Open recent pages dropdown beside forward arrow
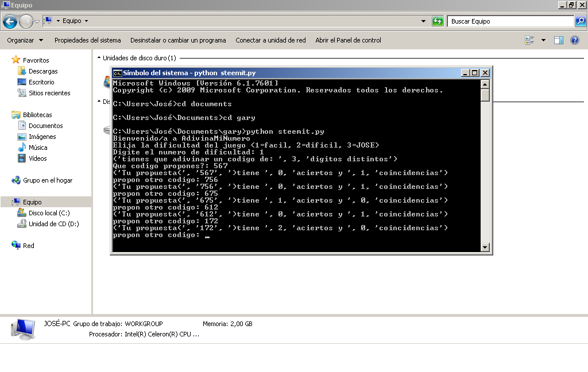The image size is (588, 372). coord(37,21)
